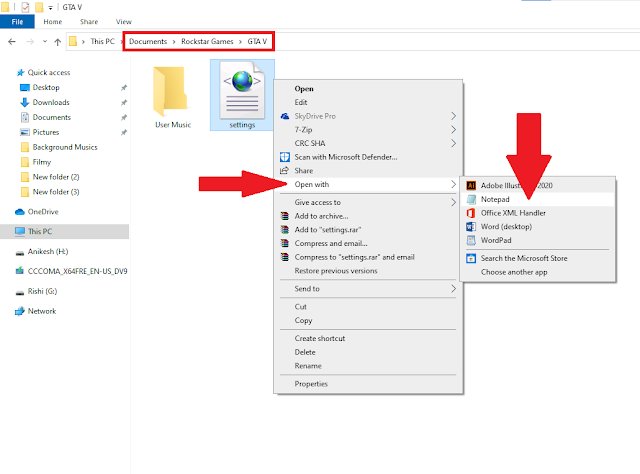Image resolution: width=640 pixels, height=474 pixels.
Task: Select Documents in Quick access sidebar
Action: point(52,117)
